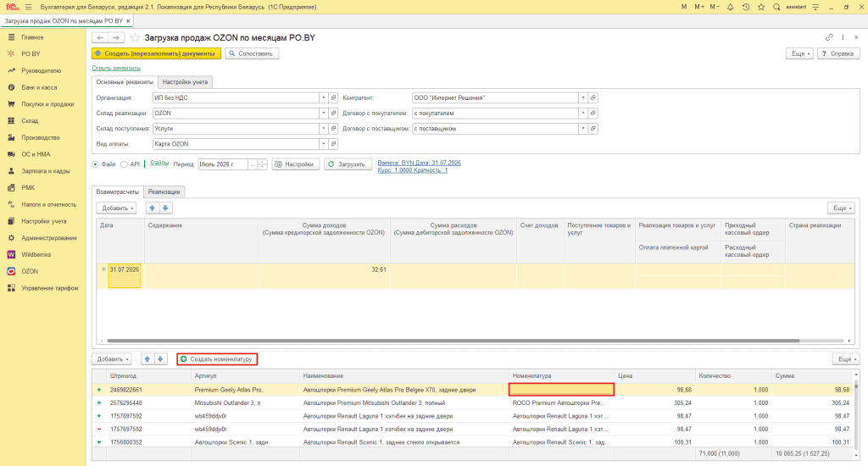
Task: Open Настройки учета sidebar section
Action: pos(44,221)
